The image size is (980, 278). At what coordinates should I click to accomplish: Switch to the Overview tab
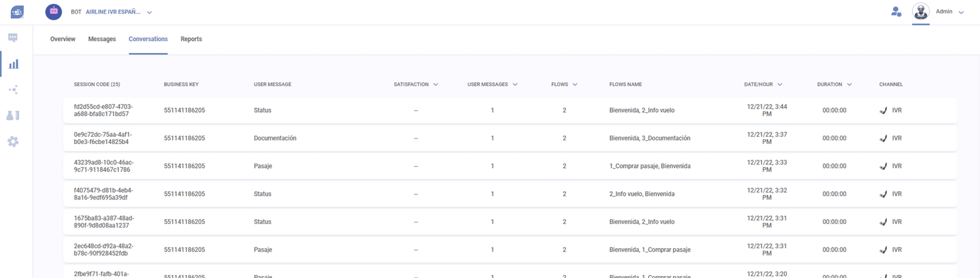(63, 39)
